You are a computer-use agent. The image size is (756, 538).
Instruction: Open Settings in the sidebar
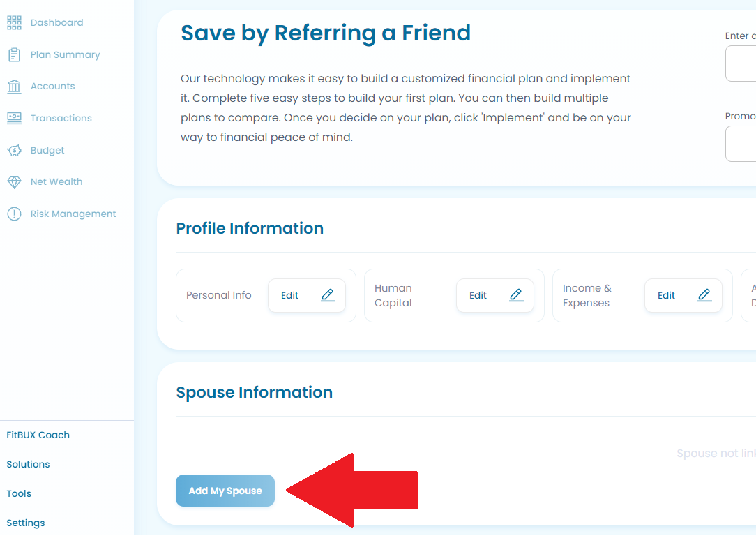[26, 523]
